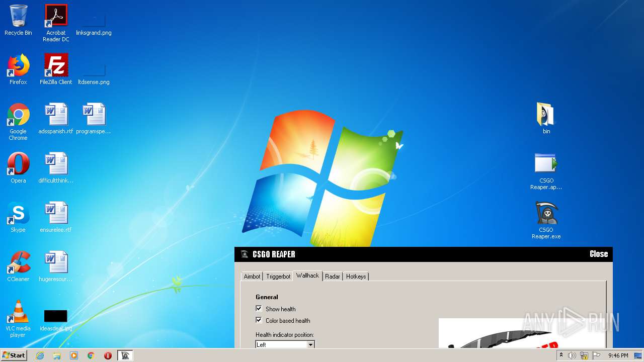Open Action Center flag icon
Image resolution: width=644 pixels, height=362 pixels.
tap(596, 355)
